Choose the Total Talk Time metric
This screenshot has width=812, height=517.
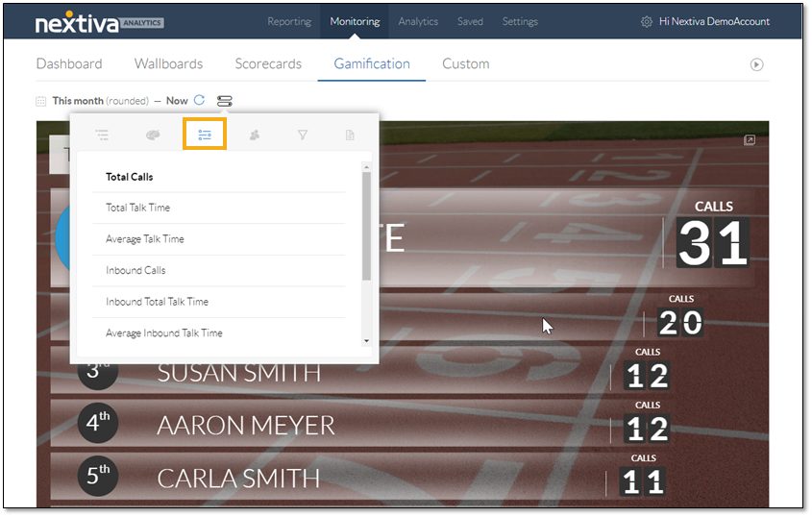click(x=219, y=209)
